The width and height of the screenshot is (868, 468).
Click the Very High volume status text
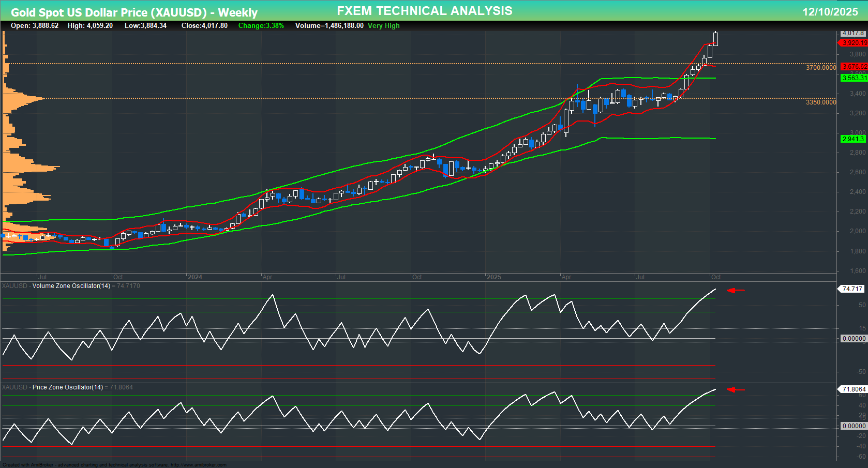pos(383,25)
